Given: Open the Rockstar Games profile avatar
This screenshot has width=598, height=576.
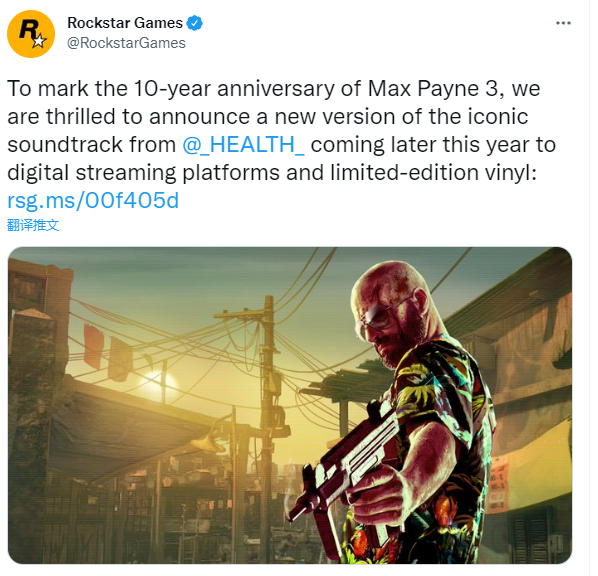Looking at the screenshot, I should tap(31, 34).
